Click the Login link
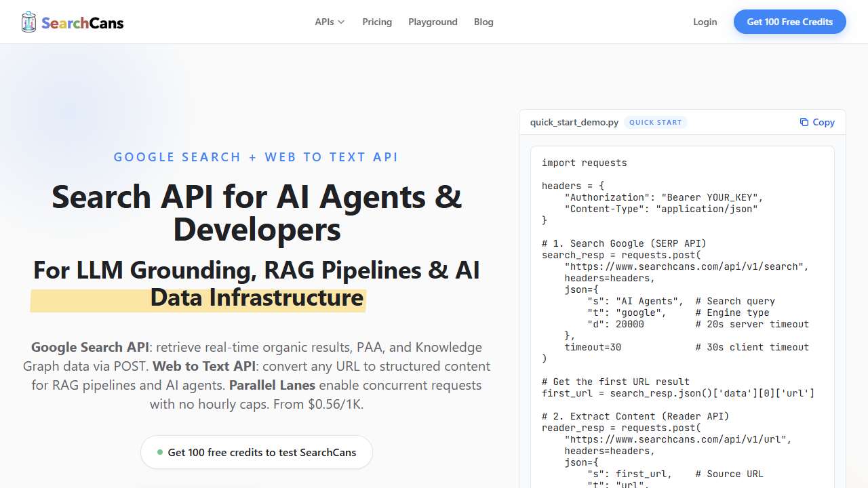This screenshot has height=488, width=868. (x=705, y=22)
